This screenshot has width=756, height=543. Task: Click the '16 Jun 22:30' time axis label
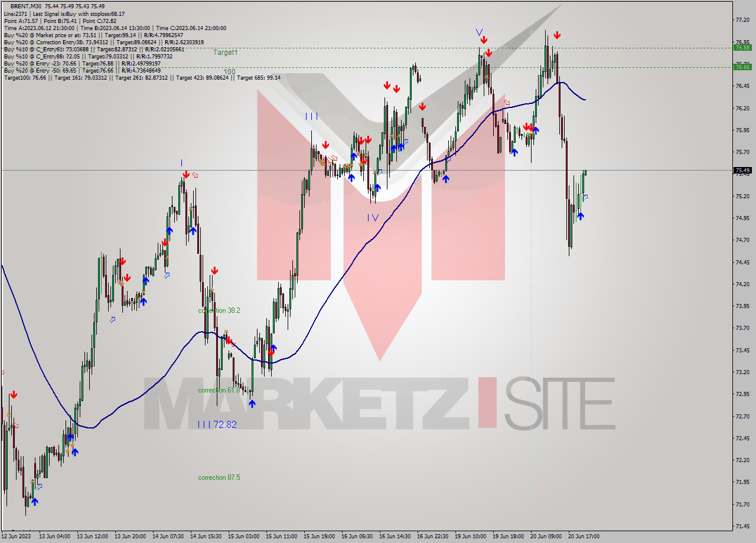pos(432,537)
